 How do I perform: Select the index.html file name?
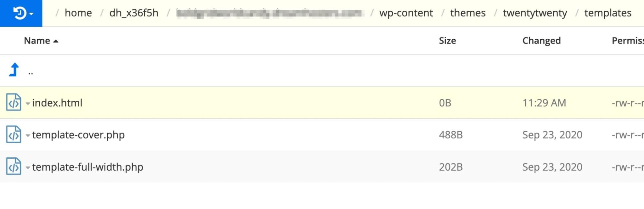[57, 103]
